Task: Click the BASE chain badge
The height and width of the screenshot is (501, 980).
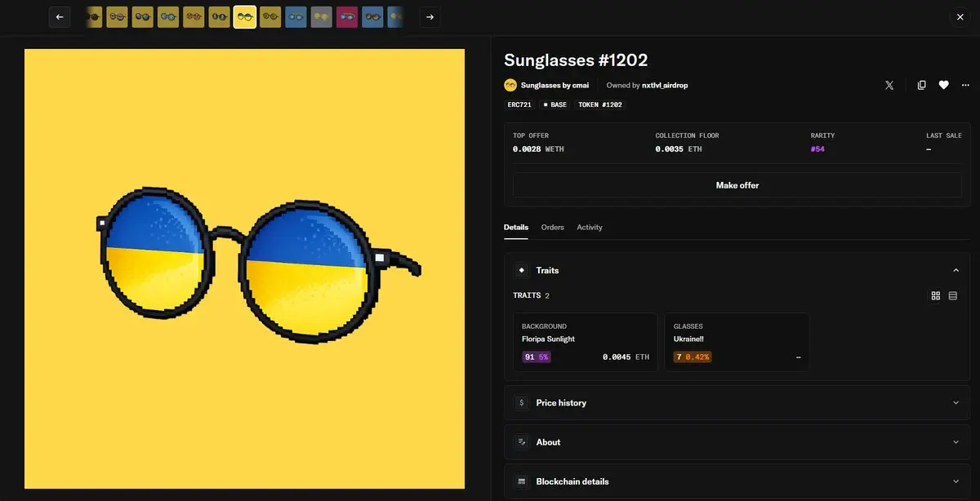Action: click(555, 104)
